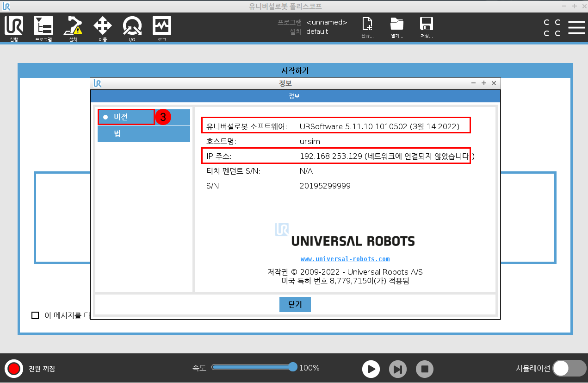This screenshot has width=588, height=383.
Task: Click the installation name default
Action: tap(317, 31)
